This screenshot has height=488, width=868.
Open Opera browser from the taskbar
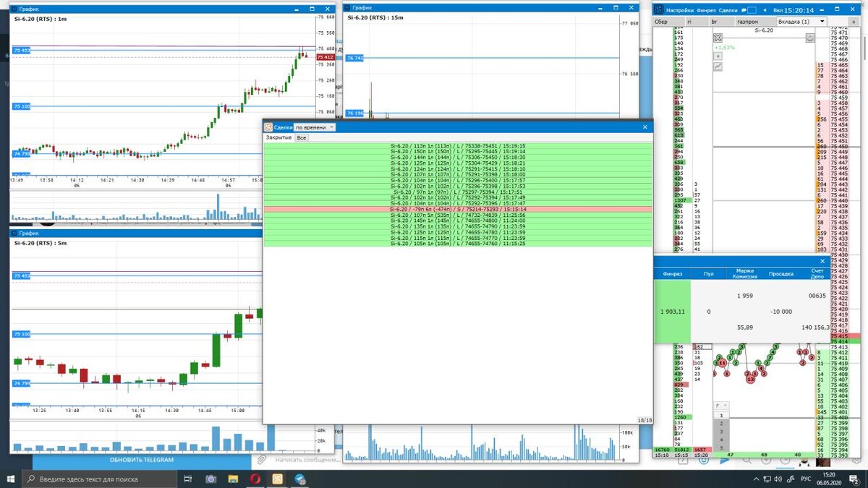point(255,479)
